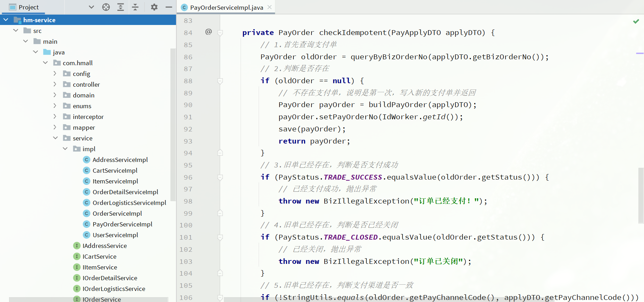This screenshot has width=644, height=302.
Task: Click the gutter @ icon on line 84
Action: click(x=208, y=32)
